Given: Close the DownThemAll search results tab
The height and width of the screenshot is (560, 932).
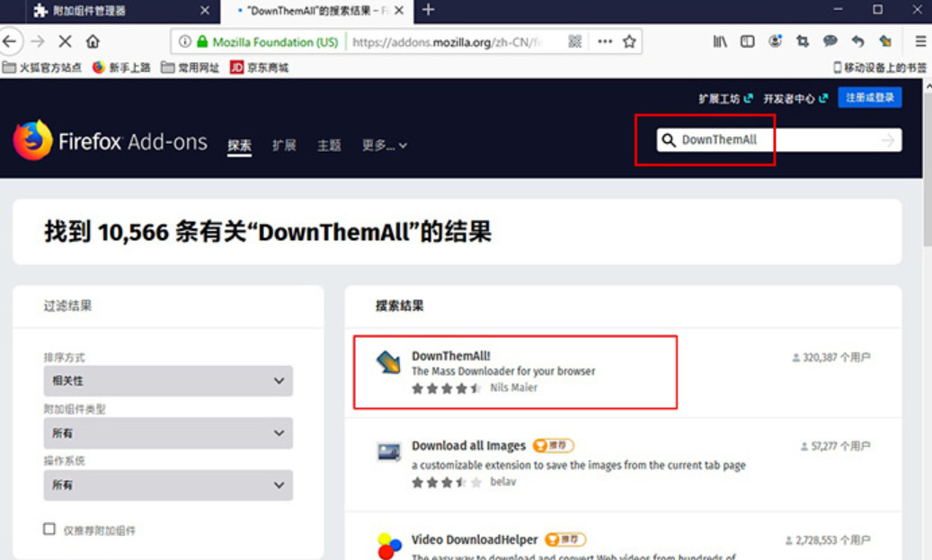Looking at the screenshot, I should point(399,10).
